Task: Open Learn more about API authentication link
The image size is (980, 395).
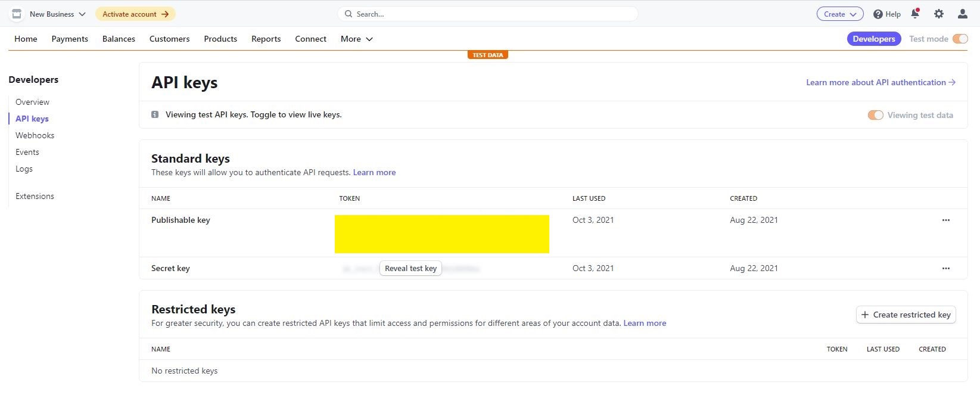Action: pyautogui.click(x=880, y=82)
